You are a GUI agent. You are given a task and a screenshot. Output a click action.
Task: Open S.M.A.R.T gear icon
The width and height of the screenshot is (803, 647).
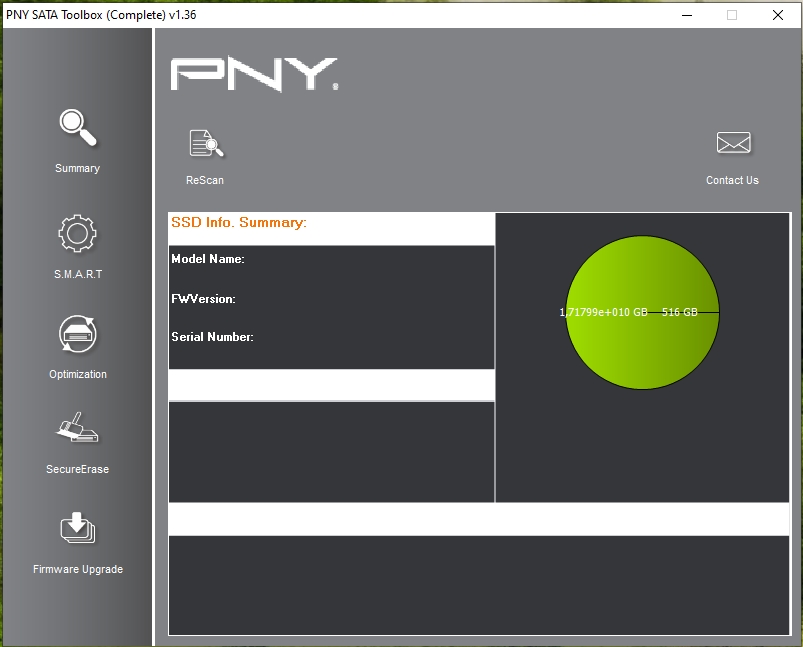click(77, 233)
